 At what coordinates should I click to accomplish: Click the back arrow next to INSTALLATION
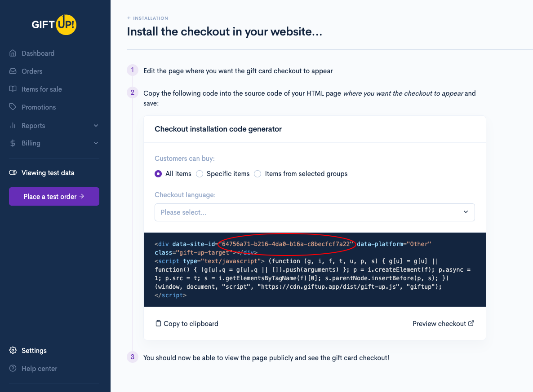pos(129,18)
